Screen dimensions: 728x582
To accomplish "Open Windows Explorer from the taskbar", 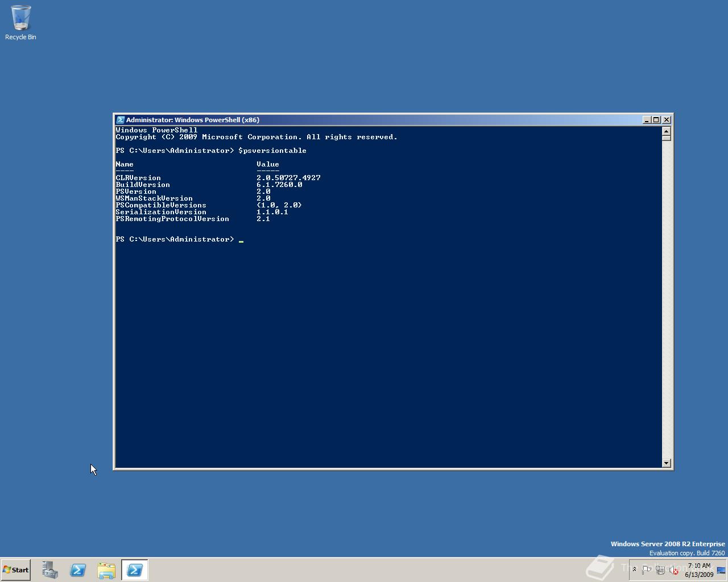I will 106,570.
